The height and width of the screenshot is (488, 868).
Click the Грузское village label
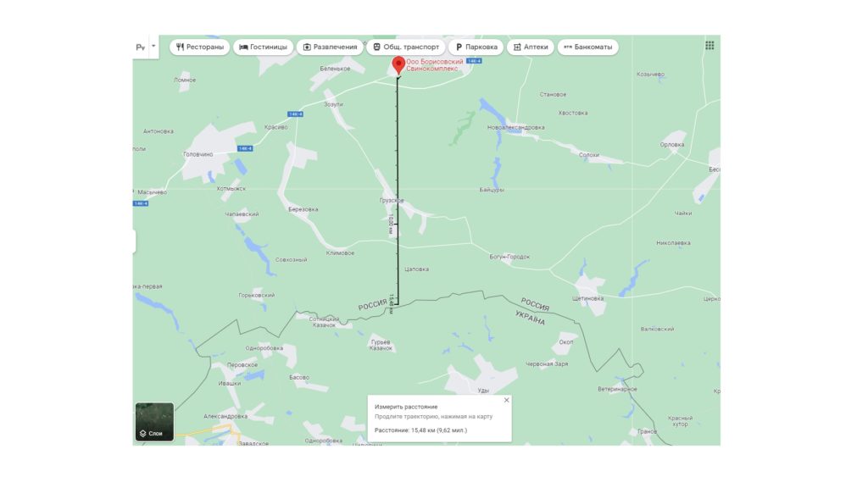[392, 200]
